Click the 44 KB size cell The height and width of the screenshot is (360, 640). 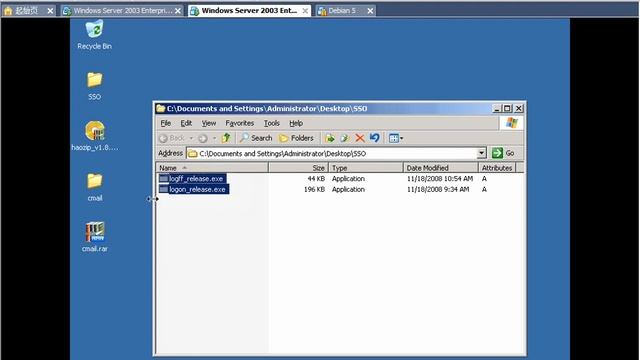[x=316, y=179]
